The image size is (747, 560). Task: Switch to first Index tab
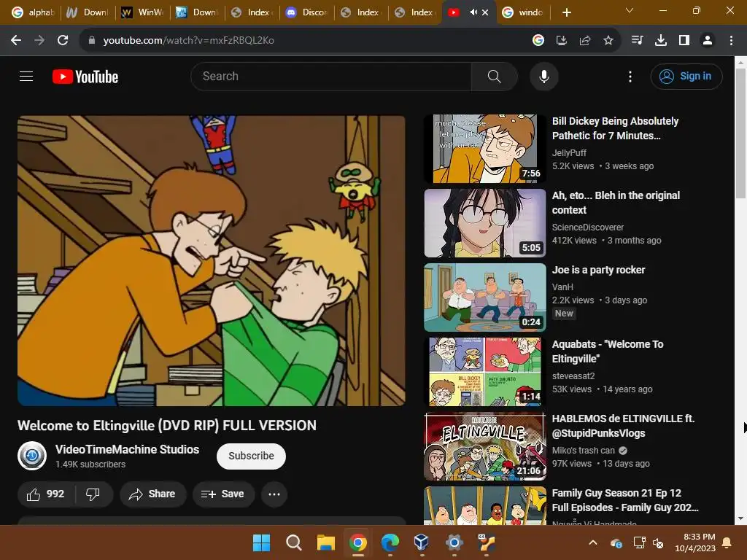(252, 12)
